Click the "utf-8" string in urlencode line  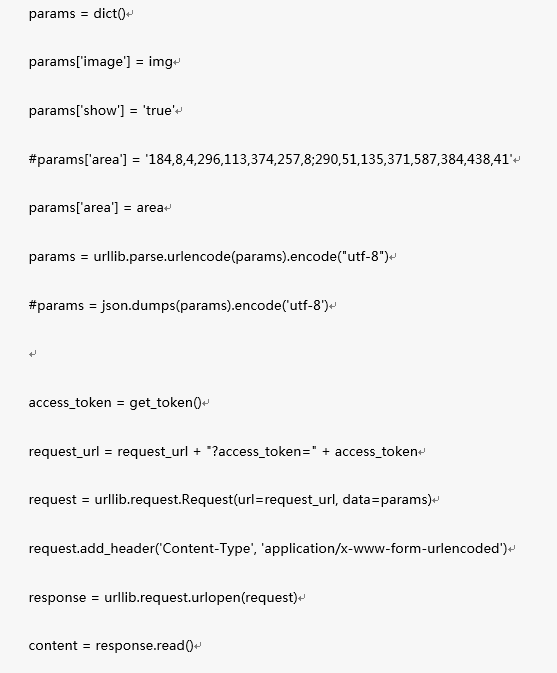coord(361,257)
